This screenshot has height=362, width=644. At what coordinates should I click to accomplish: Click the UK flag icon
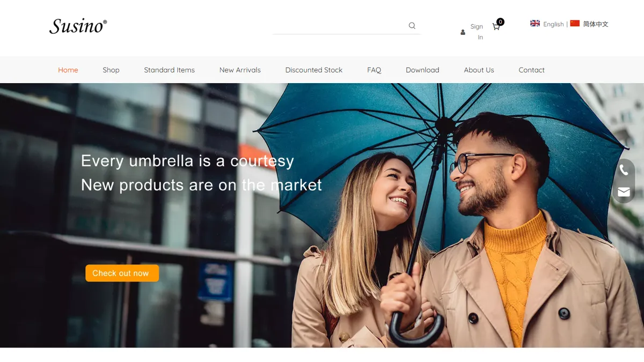click(535, 23)
